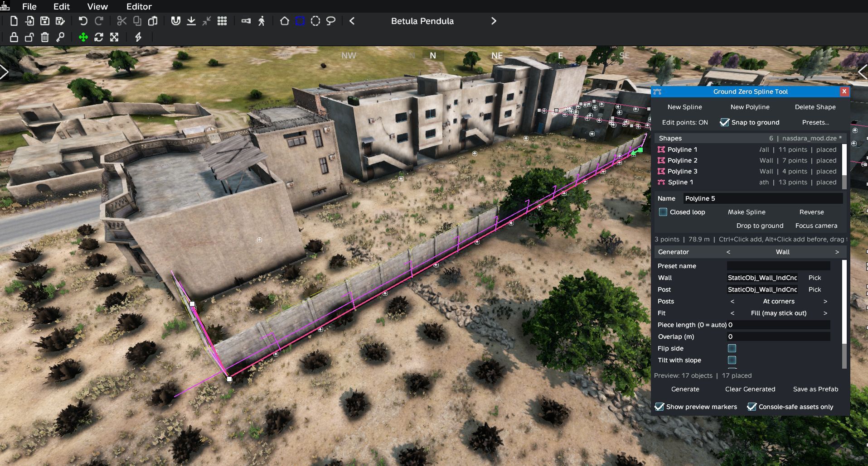Switch Generator to previous type before Wall
The image size is (868, 466).
point(728,252)
